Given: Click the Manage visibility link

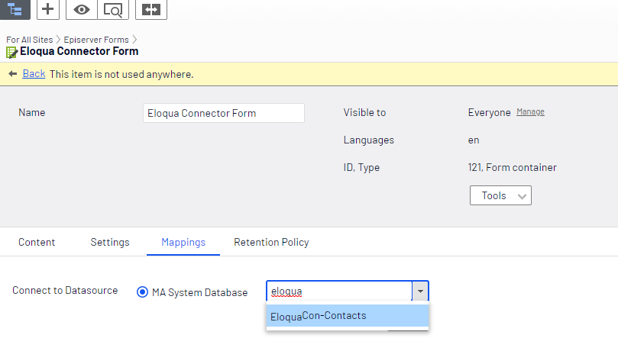Looking at the screenshot, I should [x=530, y=111].
